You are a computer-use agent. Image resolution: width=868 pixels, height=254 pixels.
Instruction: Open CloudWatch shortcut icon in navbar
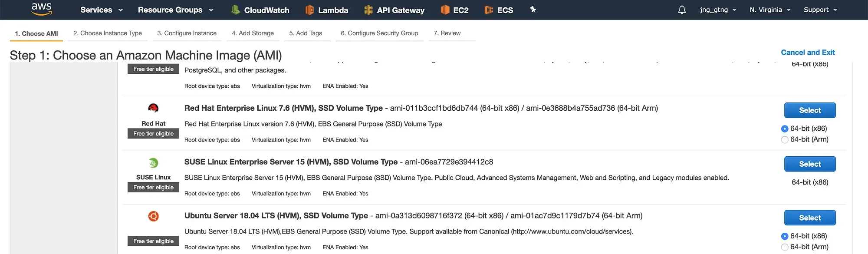[236, 10]
